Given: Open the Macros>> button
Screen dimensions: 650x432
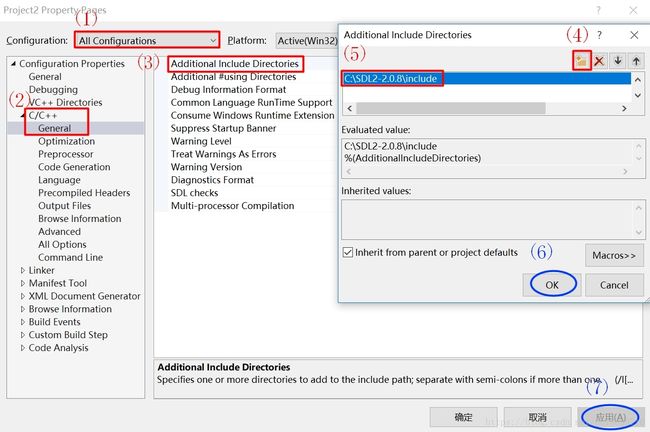Looking at the screenshot, I should tap(612, 255).
